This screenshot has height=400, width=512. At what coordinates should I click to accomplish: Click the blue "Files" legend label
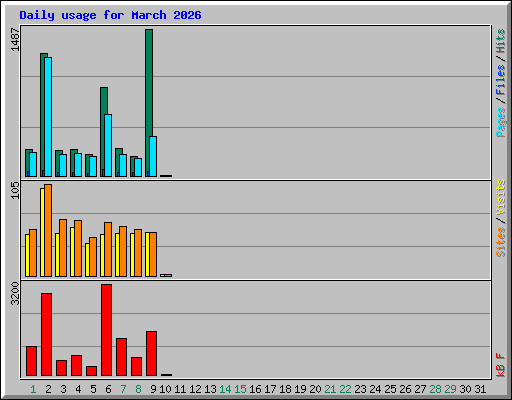(501, 79)
